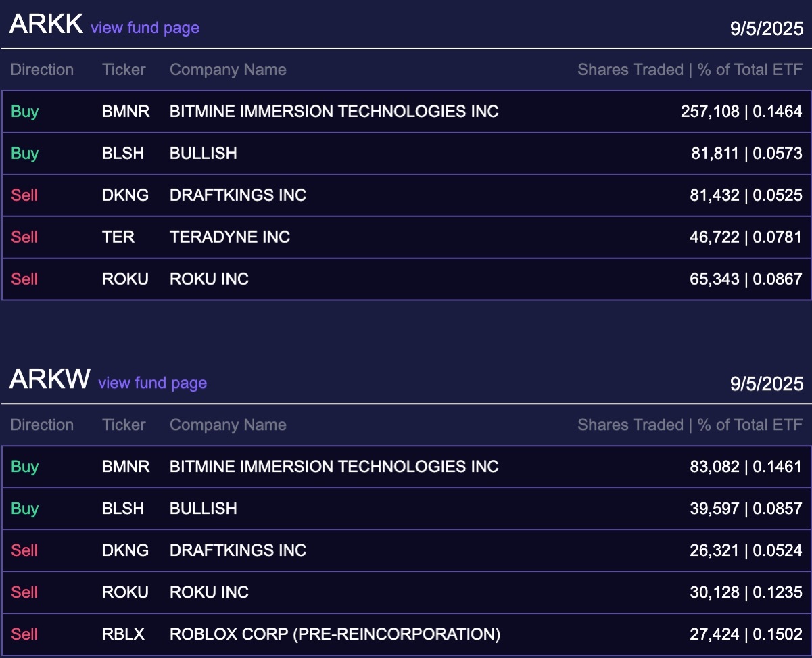
Task: Click Teradyne Inc company name
Action: point(230,237)
